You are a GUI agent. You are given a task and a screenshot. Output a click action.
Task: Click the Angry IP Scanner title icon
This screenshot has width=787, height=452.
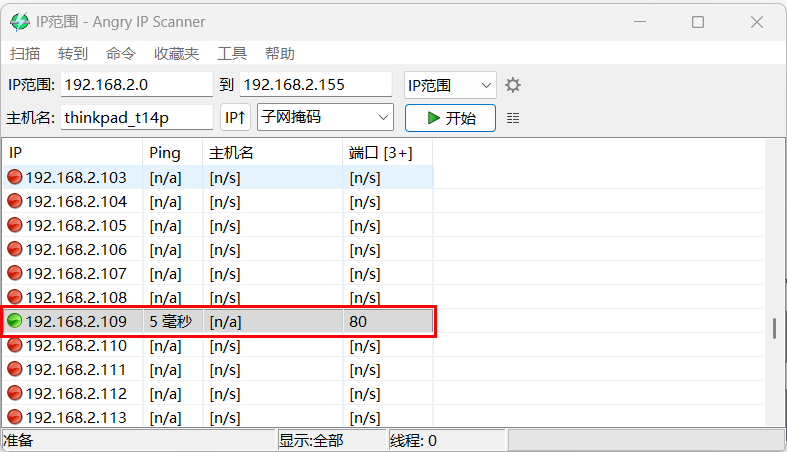20,22
